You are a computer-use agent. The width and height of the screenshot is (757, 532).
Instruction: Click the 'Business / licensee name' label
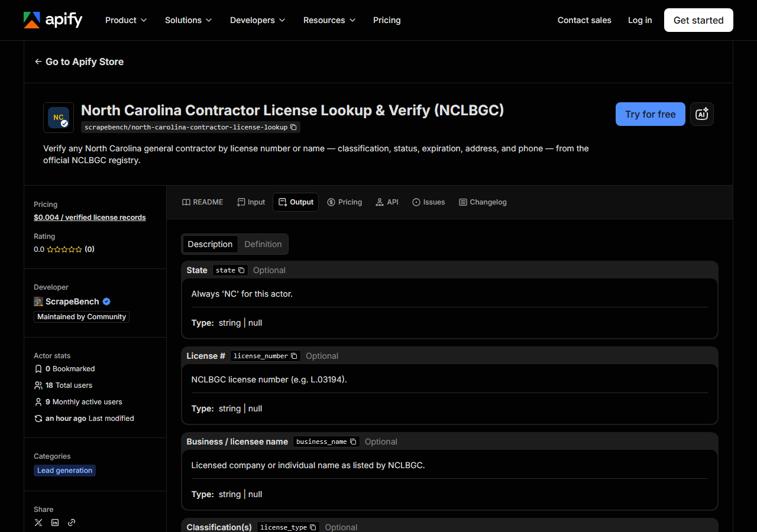[x=237, y=442]
